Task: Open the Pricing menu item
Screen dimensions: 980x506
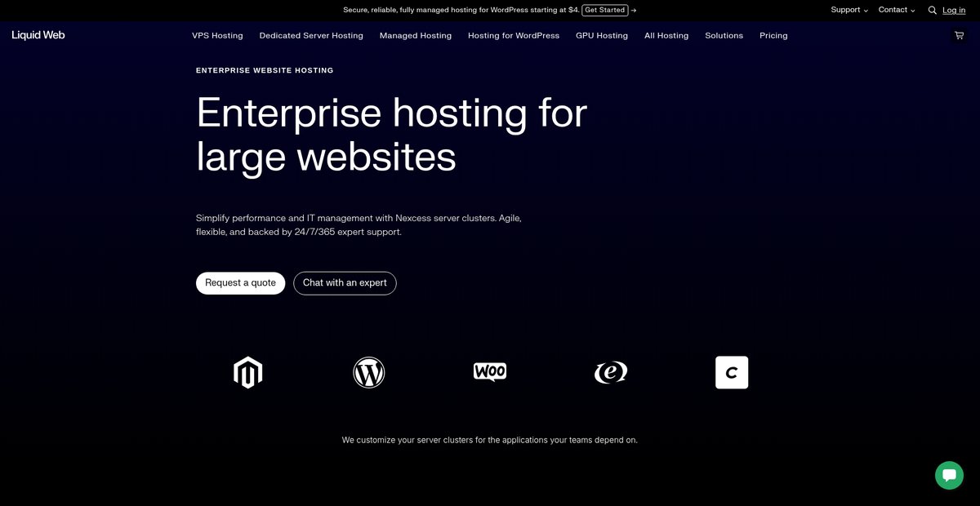Action: click(773, 36)
